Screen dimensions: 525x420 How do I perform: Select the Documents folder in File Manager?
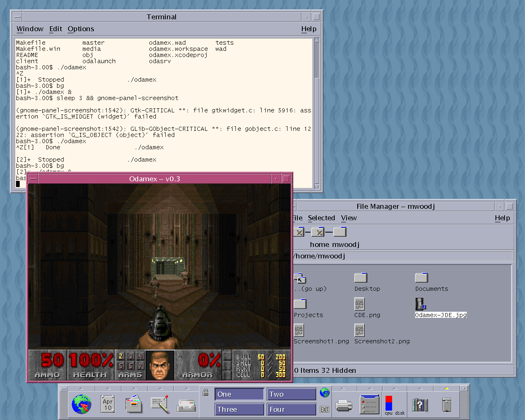click(x=422, y=278)
